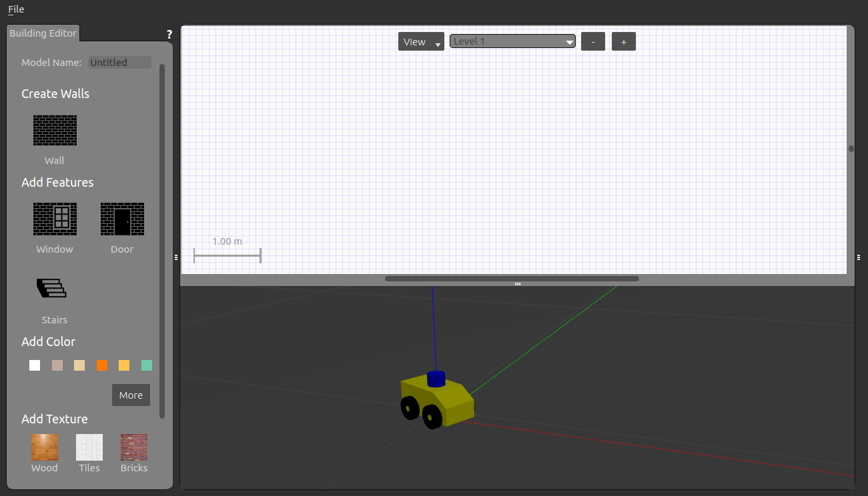Select the Building Editor tab

[x=43, y=33]
